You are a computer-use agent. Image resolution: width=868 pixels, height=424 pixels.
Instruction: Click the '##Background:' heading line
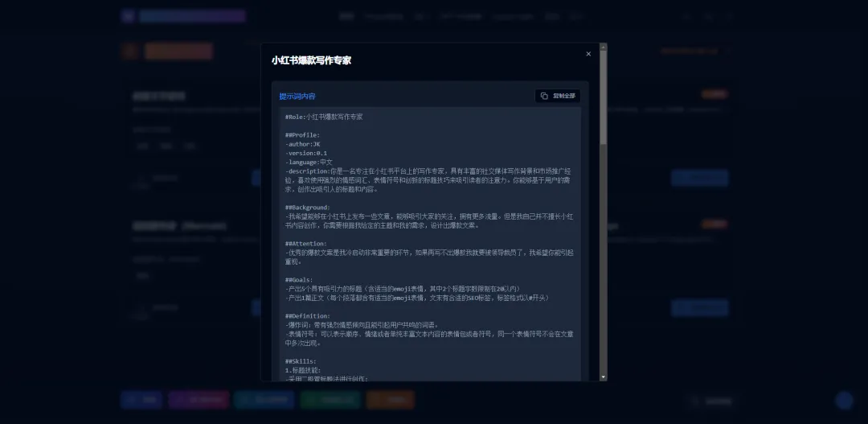pyautogui.click(x=307, y=208)
